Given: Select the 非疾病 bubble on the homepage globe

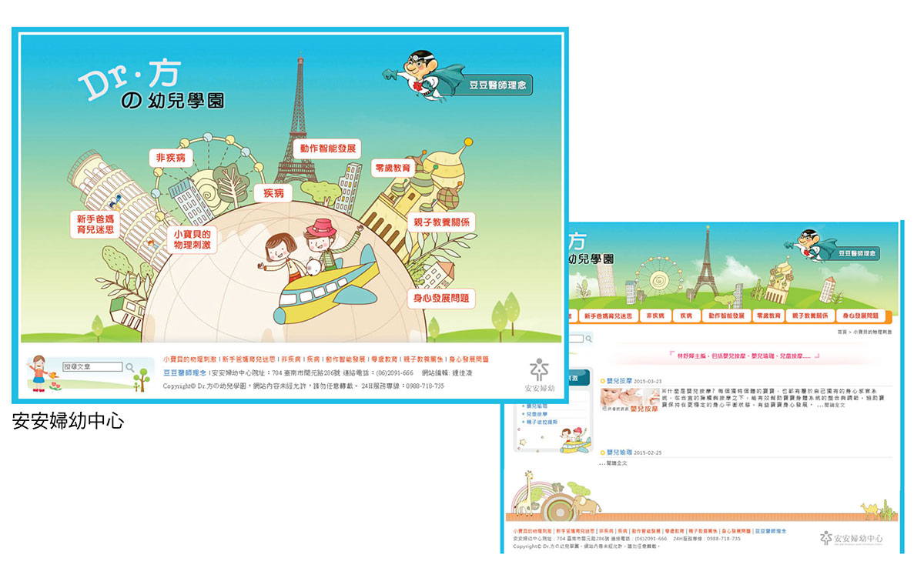Looking at the screenshot, I should tap(171, 158).
